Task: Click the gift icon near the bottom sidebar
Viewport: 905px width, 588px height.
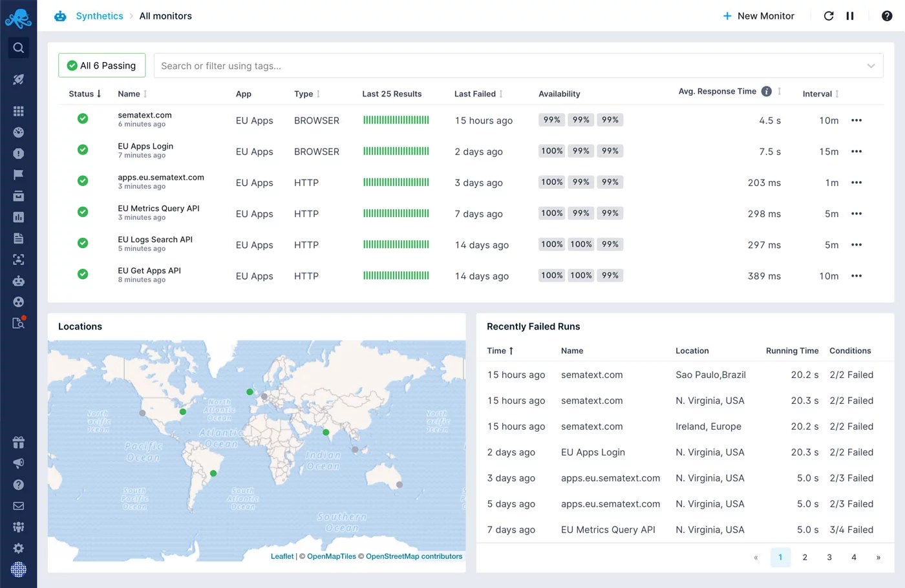Action: (19, 443)
